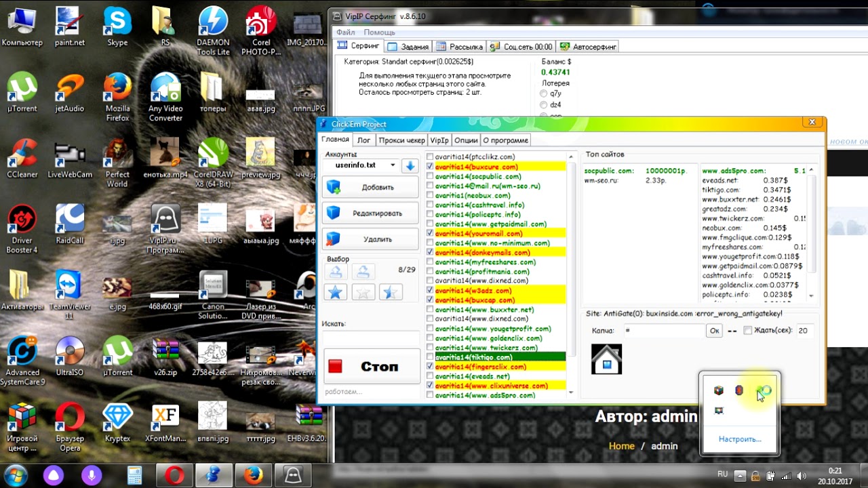
Task: Select the q7y lottery radio button
Action: click(x=544, y=93)
